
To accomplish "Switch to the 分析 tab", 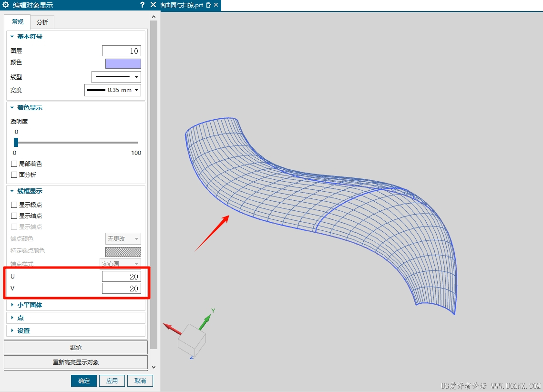I will pos(42,22).
